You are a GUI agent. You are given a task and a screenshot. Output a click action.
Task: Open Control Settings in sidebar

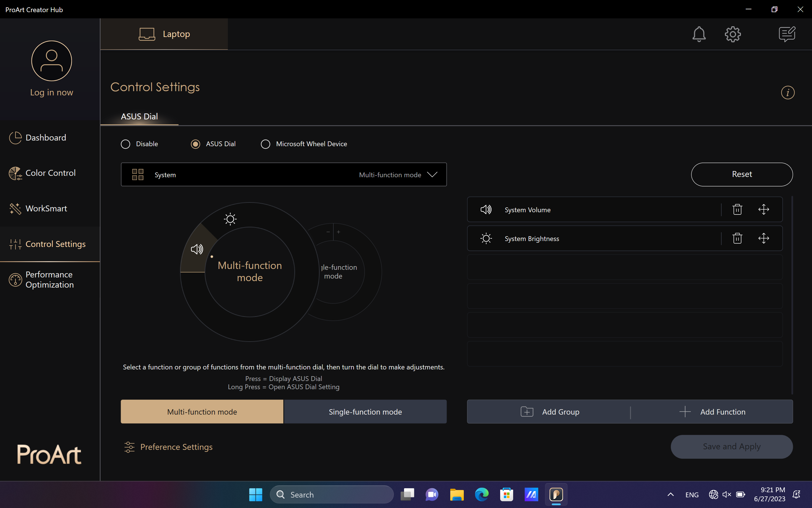(50, 244)
